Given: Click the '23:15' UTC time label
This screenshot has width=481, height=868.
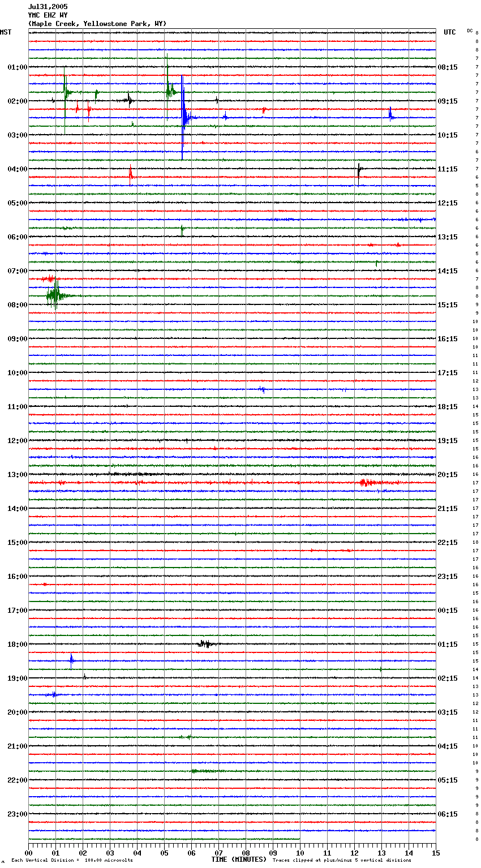Looking at the screenshot, I should pyautogui.click(x=448, y=577).
